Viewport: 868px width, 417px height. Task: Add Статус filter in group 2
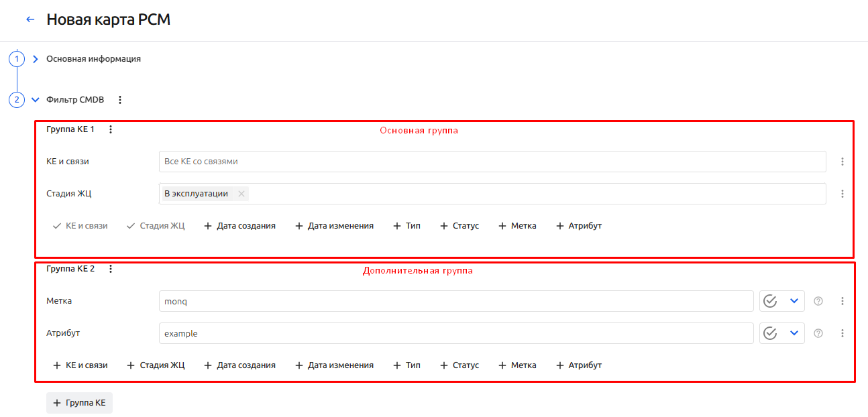459,365
